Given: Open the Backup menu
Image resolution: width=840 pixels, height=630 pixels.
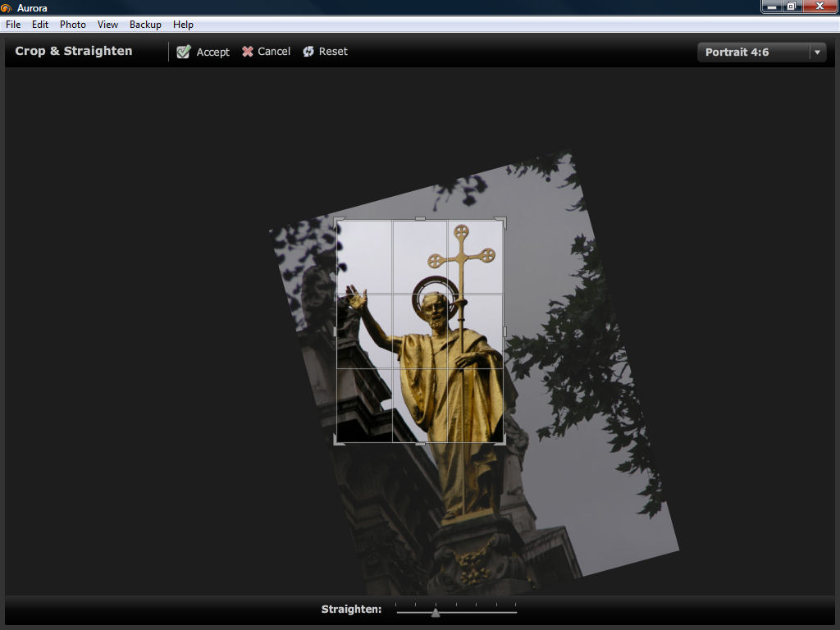Looking at the screenshot, I should pyautogui.click(x=145, y=25).
